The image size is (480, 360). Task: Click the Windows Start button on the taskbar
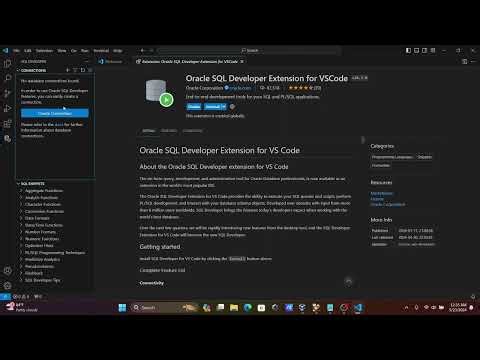pos(122,308)
